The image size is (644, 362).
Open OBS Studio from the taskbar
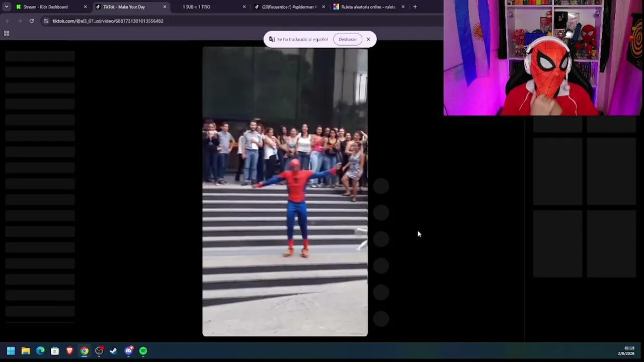pyautogui.click(x=99, y=351)
